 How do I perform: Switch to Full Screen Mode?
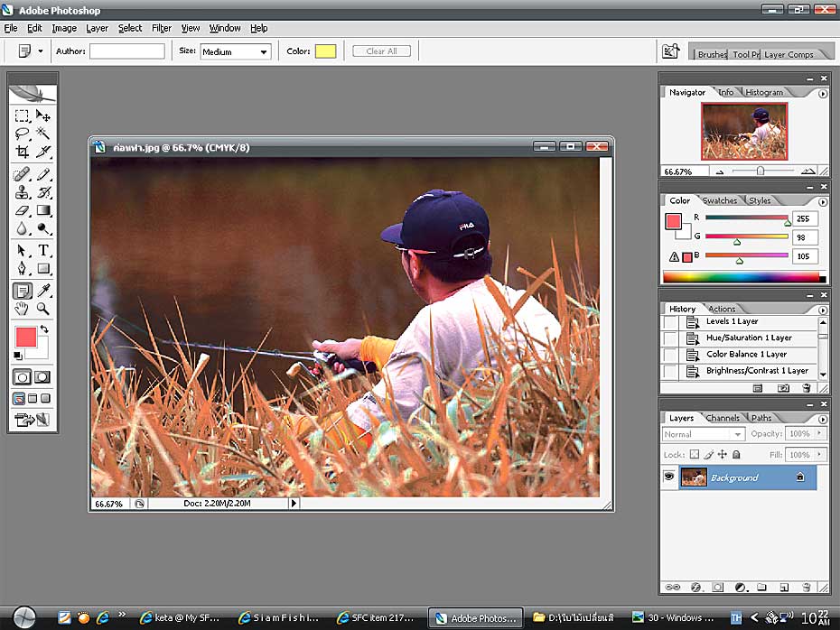(x=45, y=398)
